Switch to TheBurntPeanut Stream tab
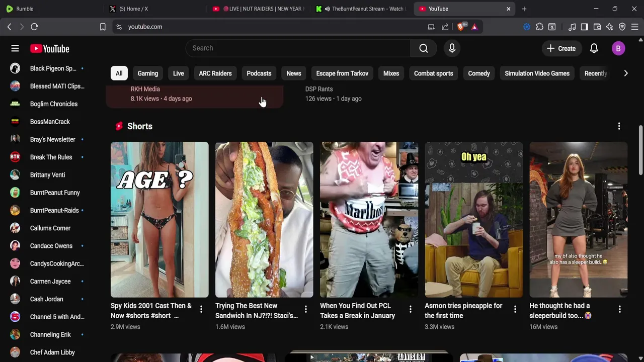Screen dimensions: 644x362 pos(361,9)
